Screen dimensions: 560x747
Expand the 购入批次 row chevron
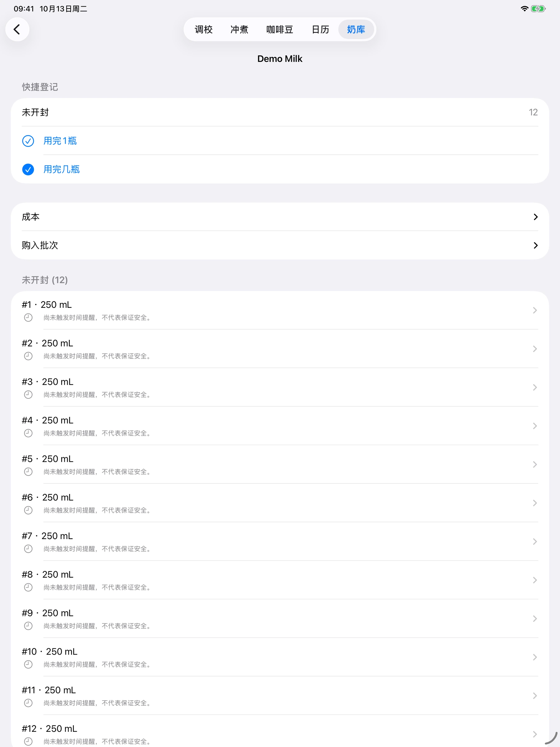[x=535, y=245]
